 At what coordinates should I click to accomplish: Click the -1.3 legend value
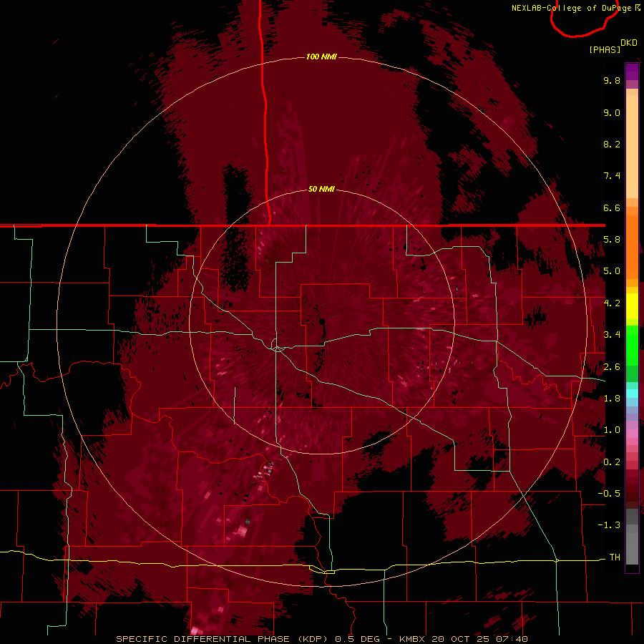coord(609,525)
